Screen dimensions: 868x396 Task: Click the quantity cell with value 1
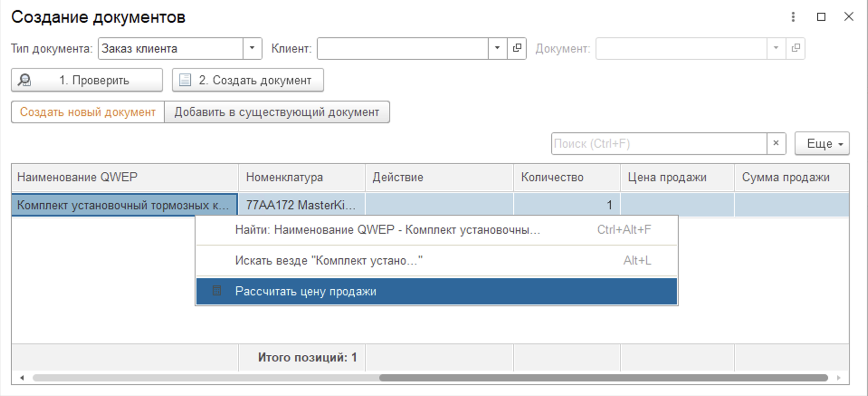click(x=567, y=205)
